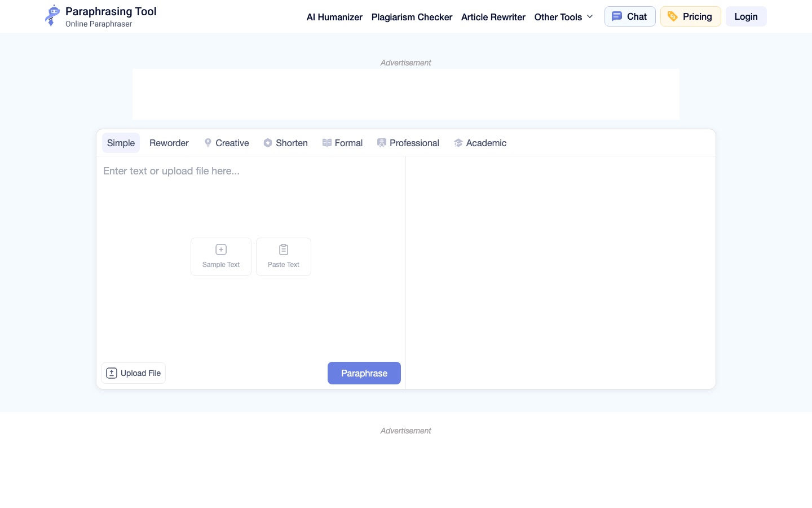The width and height of the screenshot is (812, 508).
Task: Click the blue Paraphrase button
Action: point(364,373)
